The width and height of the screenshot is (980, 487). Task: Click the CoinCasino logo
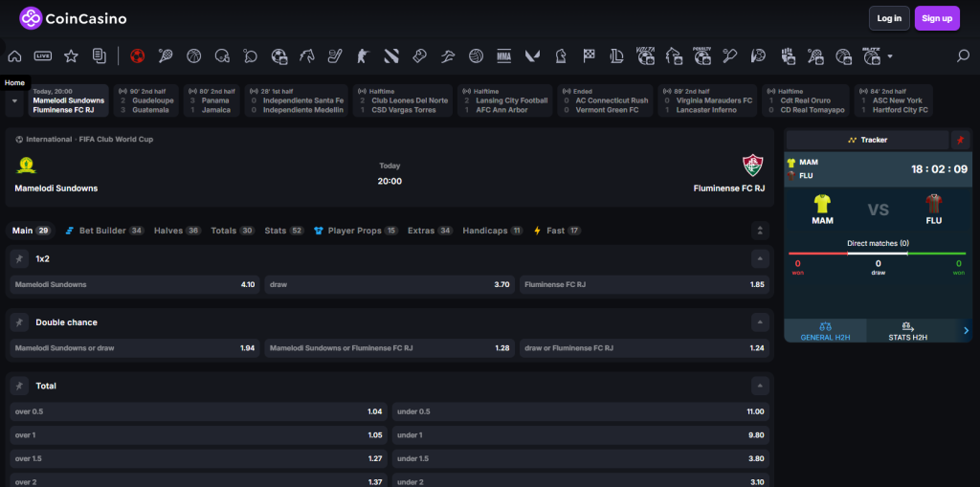(73, 19)
